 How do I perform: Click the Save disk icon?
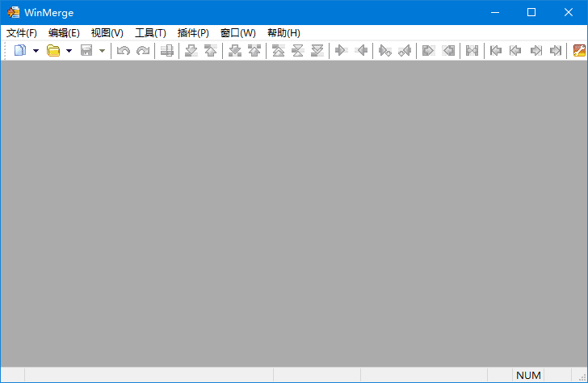click(x=86, y=51)
